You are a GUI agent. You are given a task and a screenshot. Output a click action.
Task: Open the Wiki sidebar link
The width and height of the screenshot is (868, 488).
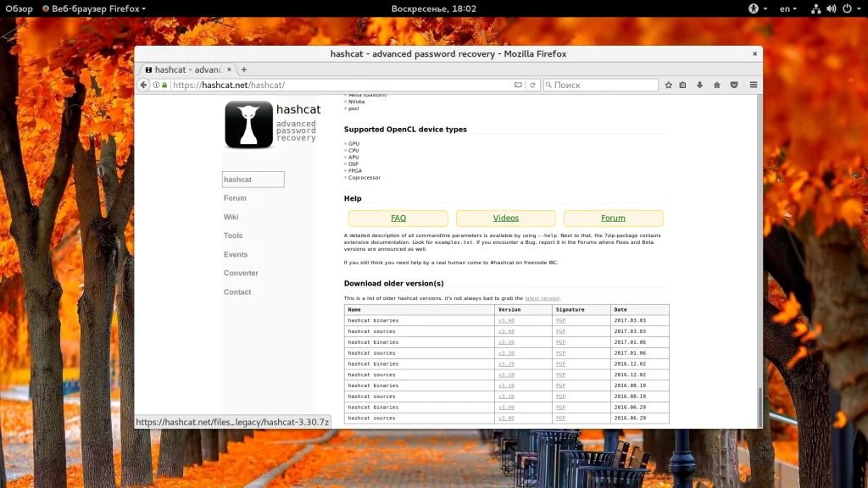(x=231, y=217)
